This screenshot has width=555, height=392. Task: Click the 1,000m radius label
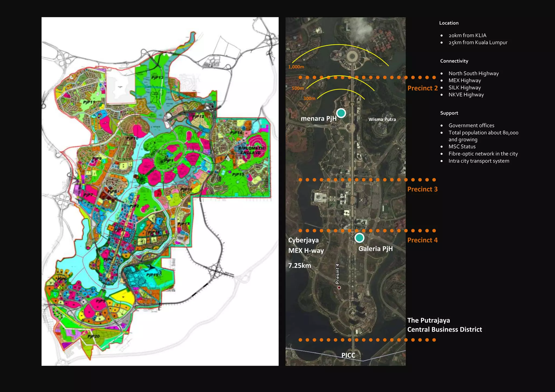click(x=296, y=67)
